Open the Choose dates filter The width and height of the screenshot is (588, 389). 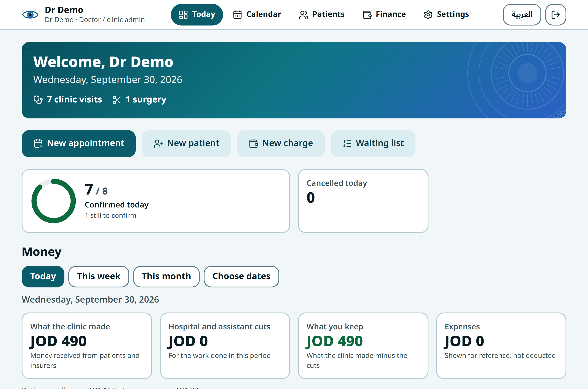[x=241, y=276]
